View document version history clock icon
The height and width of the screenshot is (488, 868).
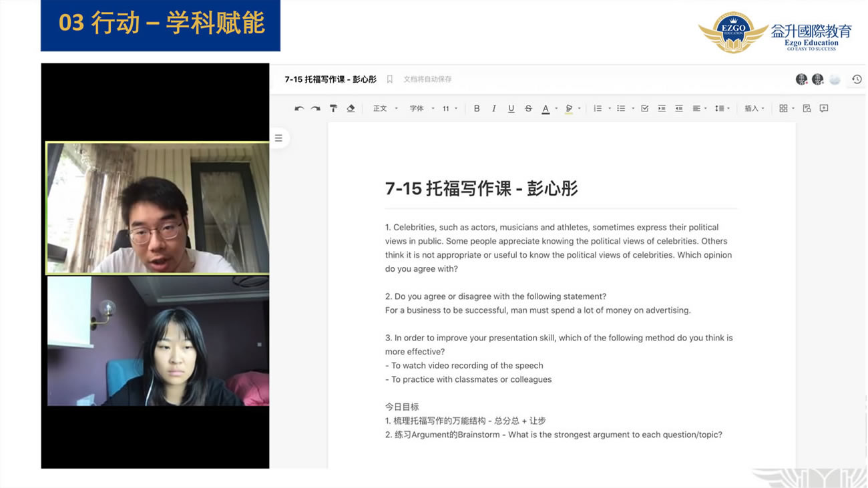857,79
